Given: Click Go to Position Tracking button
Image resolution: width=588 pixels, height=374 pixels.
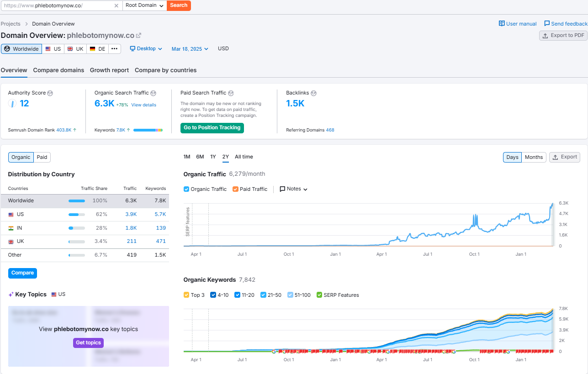Looking at the screenshot, I should coord(212,128).
